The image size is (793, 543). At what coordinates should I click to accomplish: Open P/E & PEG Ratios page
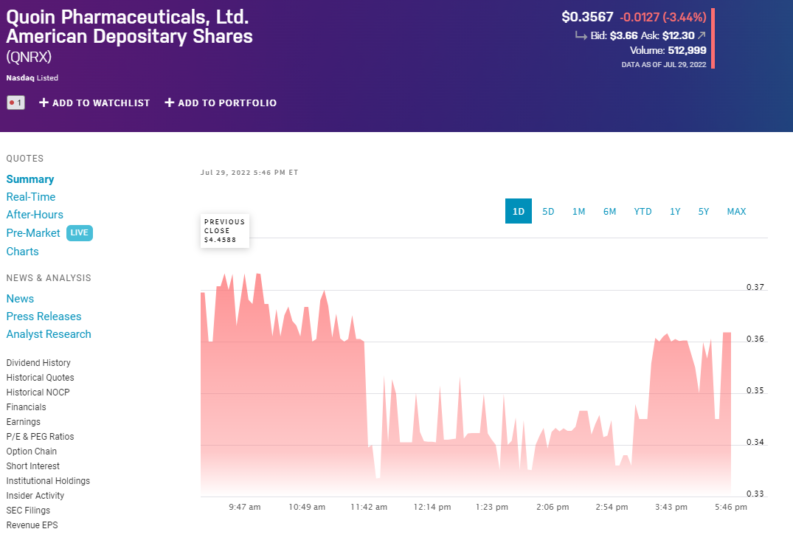40,436
